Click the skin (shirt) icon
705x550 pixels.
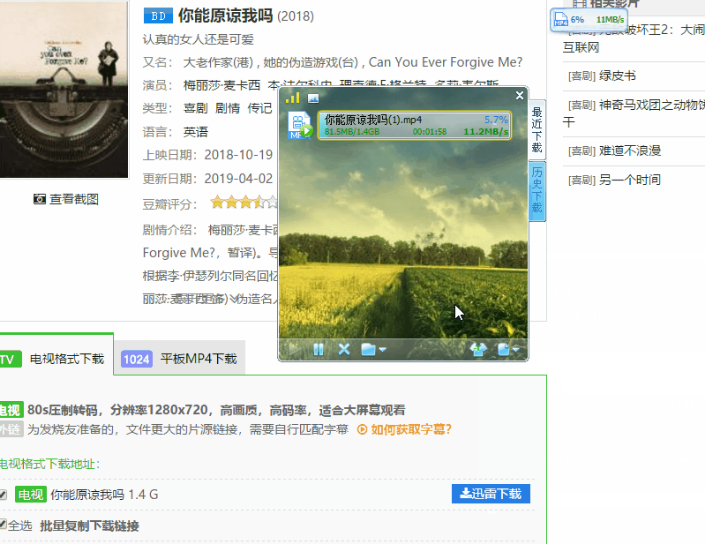pyautogui.click(x=478, y=349)
